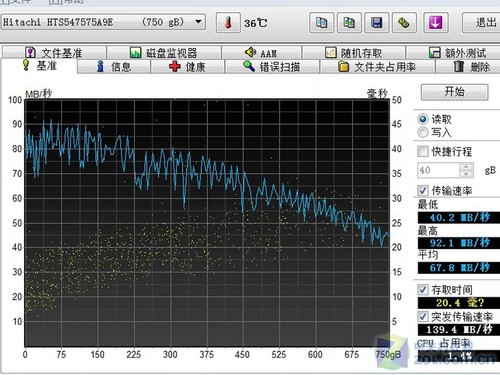
Task: Click the 20.4 access time value
Action: pyautogui.click(x=459, y=303)
